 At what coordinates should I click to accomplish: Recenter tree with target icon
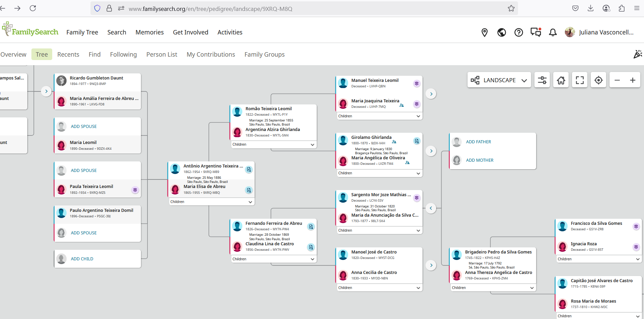[598, 80]
